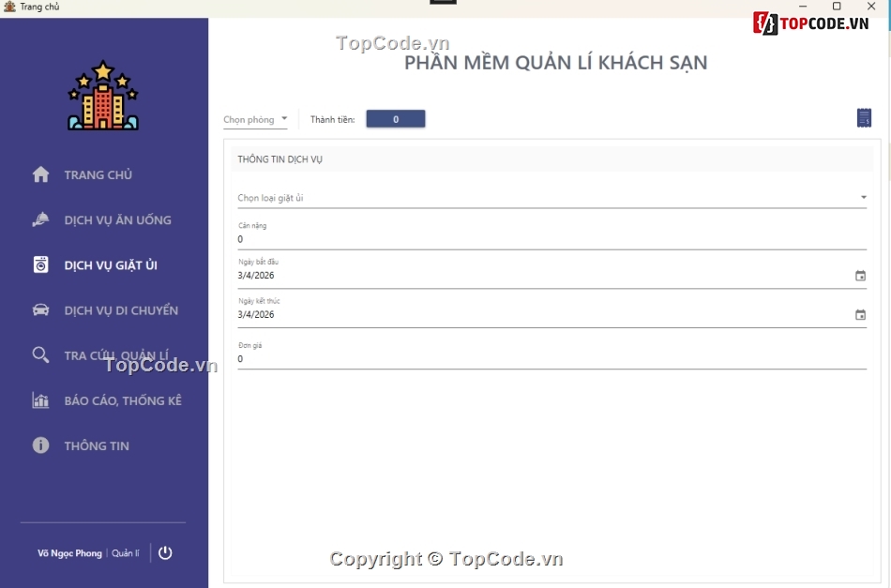891x588 pixels.
Task: Select the Trang Chủ home icon
Action: click(39, 174)
